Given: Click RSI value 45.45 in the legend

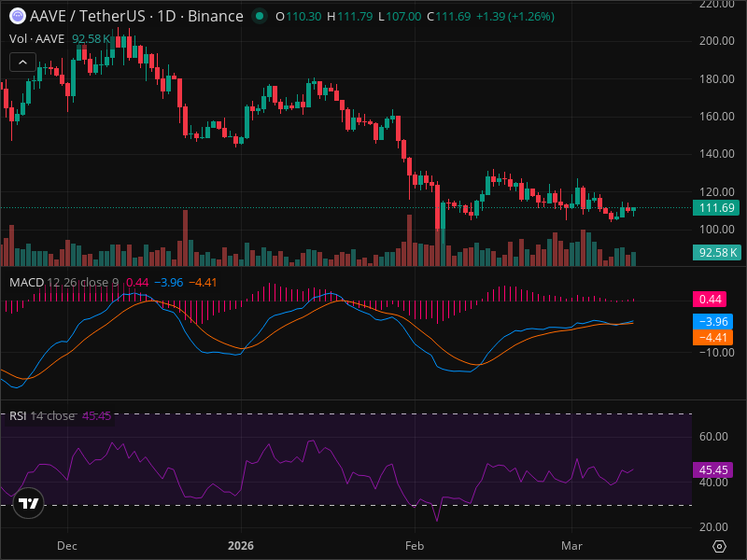Looking at the screenshot, I should [x=96, y=415].
